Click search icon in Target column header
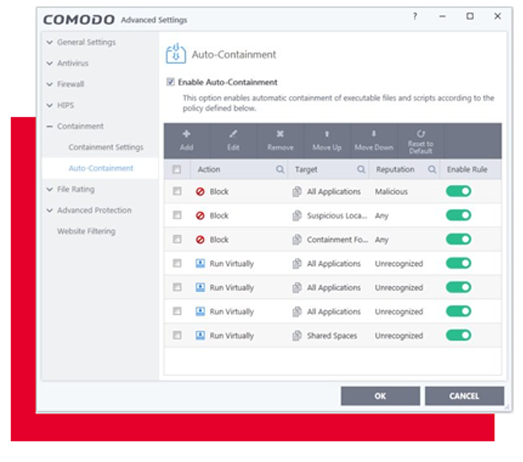 (361, 169)
